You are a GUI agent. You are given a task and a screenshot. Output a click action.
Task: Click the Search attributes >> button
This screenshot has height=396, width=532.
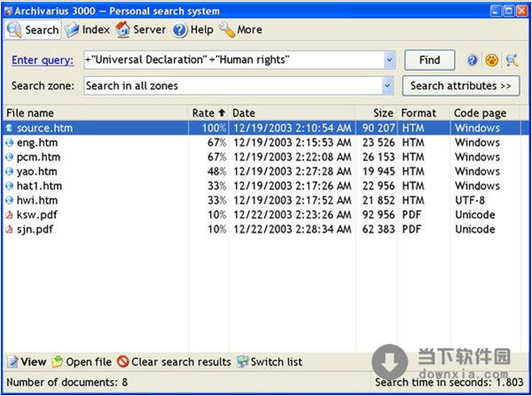(x=461, y=86)
